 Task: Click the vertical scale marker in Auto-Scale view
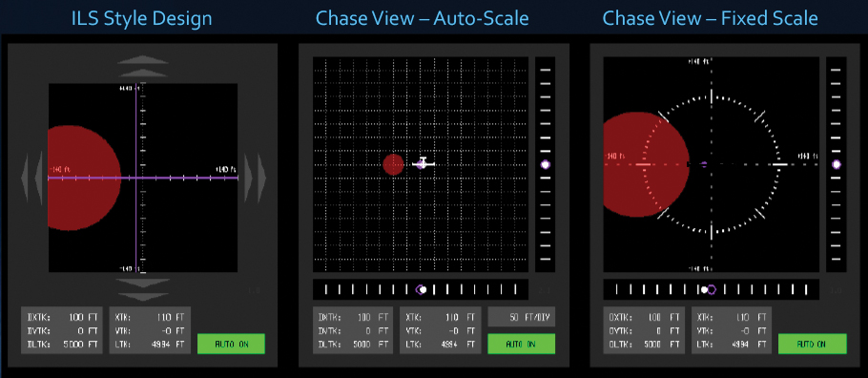click(546, 164)
